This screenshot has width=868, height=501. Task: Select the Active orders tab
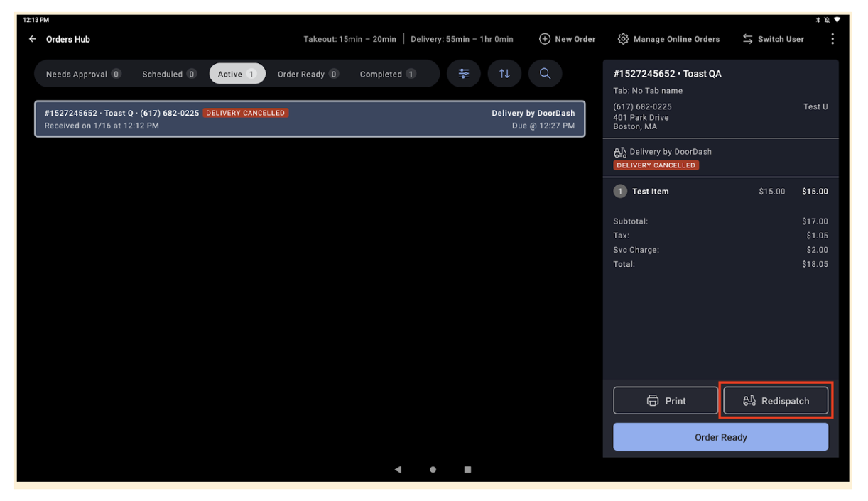(x=237, y=73)
